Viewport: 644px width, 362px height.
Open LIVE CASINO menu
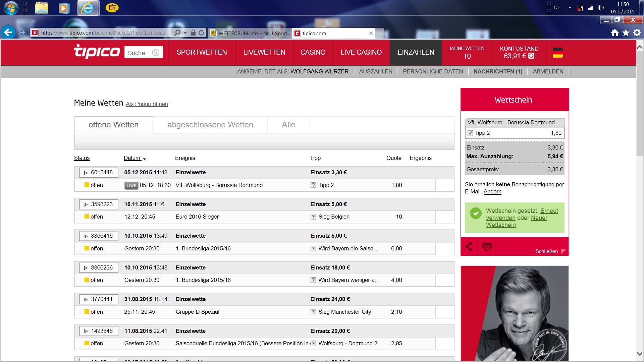pyautogui.click(x=361, y=52)
